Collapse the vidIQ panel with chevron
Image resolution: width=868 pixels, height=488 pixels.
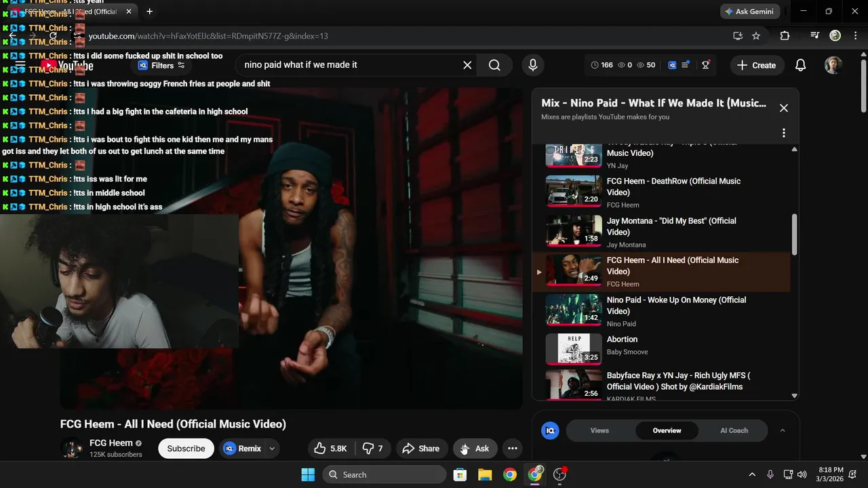pos(783,430)
